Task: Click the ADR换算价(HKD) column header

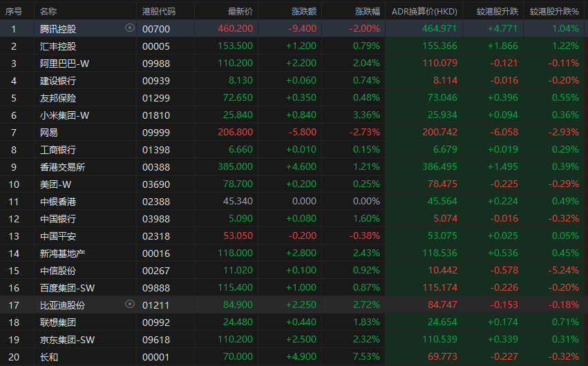Action: [424, 12]
